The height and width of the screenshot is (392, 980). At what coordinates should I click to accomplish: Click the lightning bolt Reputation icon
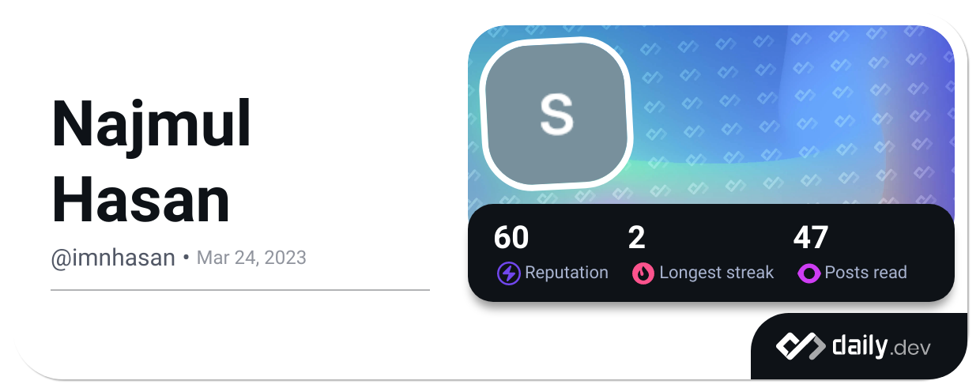click(x=508, y=273)
